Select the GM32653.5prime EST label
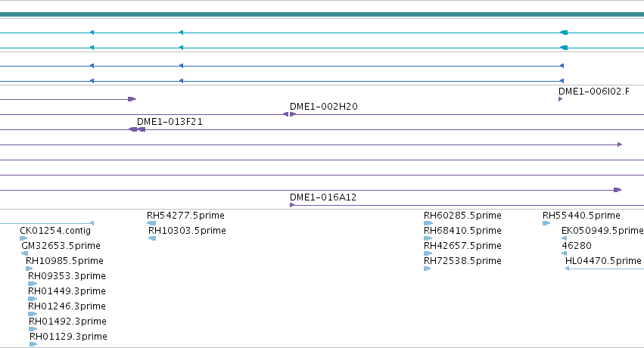 tap(61, 246)
